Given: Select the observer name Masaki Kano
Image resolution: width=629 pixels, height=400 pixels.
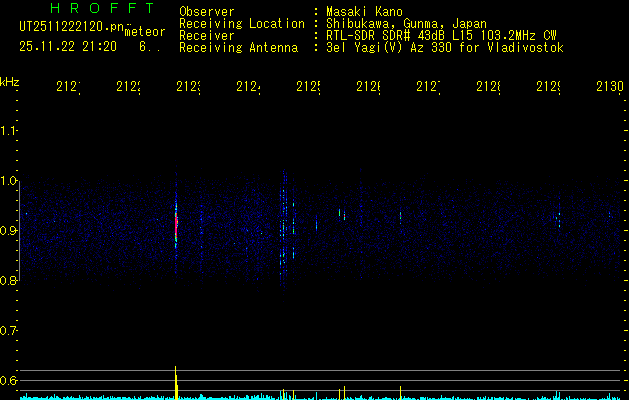Looking at the screenshot, I should tap(364, 11).
